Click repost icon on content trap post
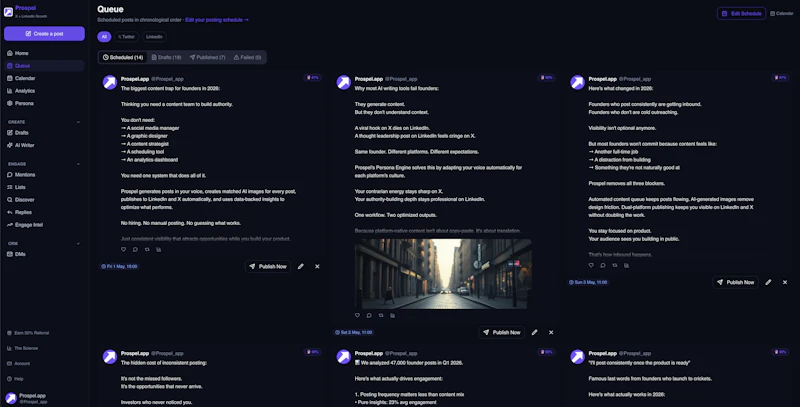Viewport: 800px width, 407px height. [147, 249]
